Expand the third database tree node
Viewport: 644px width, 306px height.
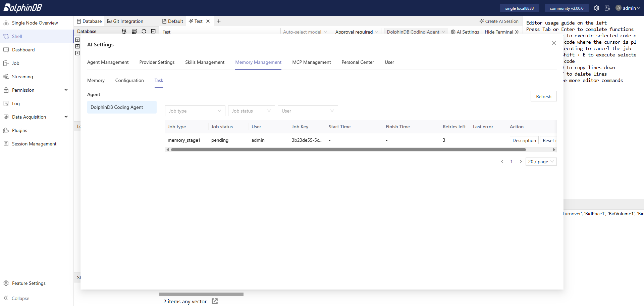77,53
